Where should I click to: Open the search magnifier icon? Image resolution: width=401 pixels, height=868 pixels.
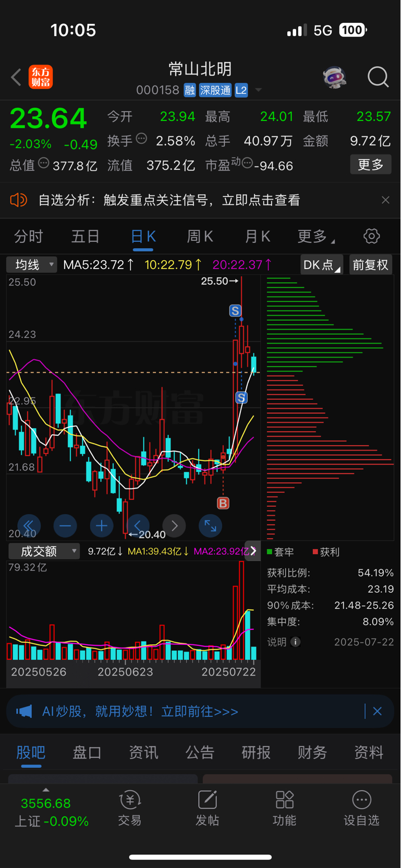tap(378, 77)
